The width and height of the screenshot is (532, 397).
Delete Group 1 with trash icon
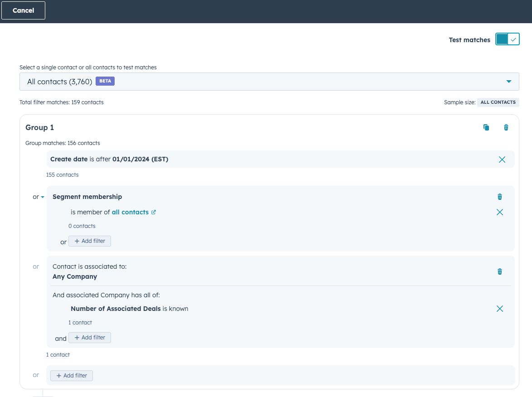coord(506,128)
